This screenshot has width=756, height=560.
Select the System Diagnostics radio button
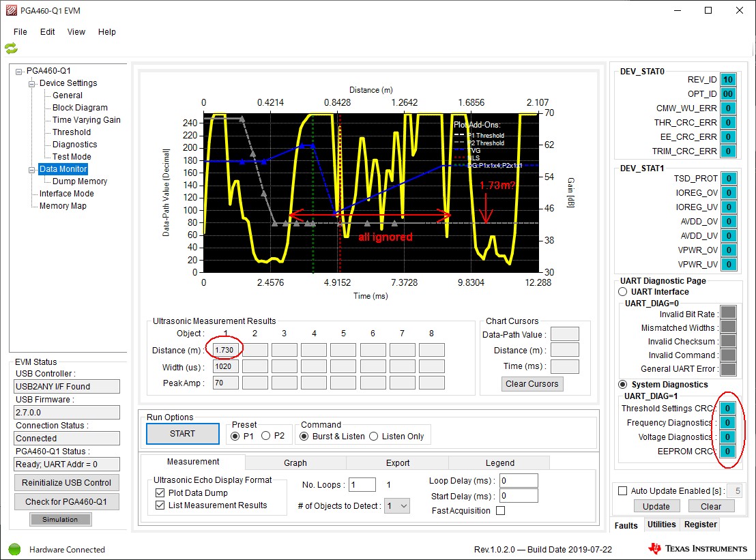[623, 385]
